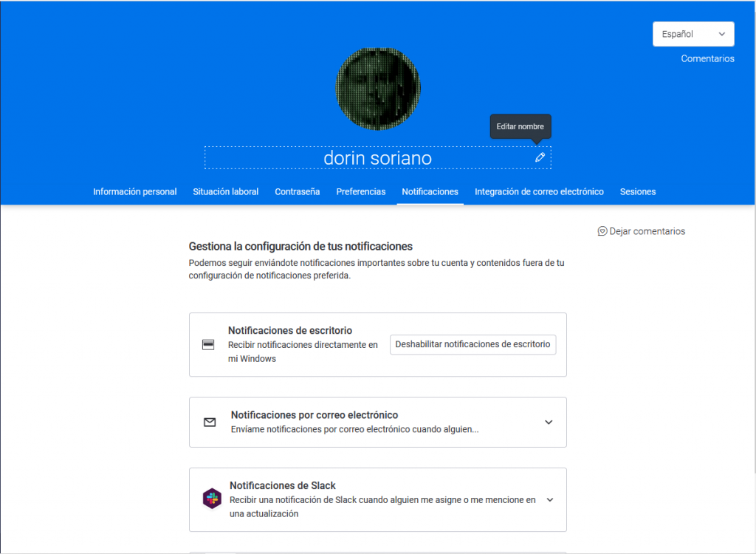The width and height of the screenshot is (756, 554).
Task: Click the Slack logo icon
Action: (212, 499)
